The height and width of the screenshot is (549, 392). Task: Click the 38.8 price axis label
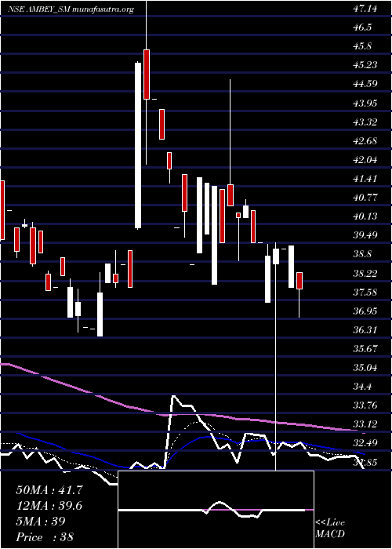(362, 254)
